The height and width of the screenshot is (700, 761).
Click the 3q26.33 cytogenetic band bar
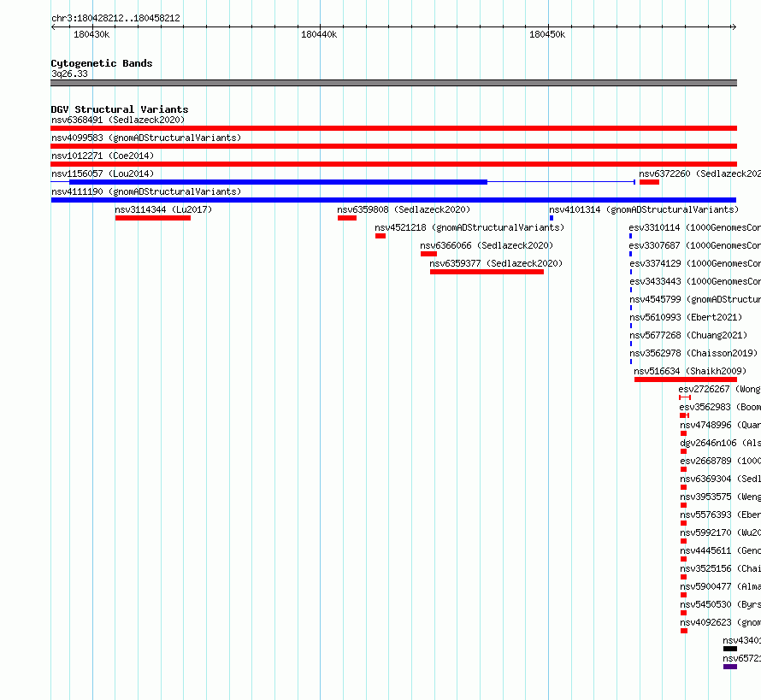393,83
